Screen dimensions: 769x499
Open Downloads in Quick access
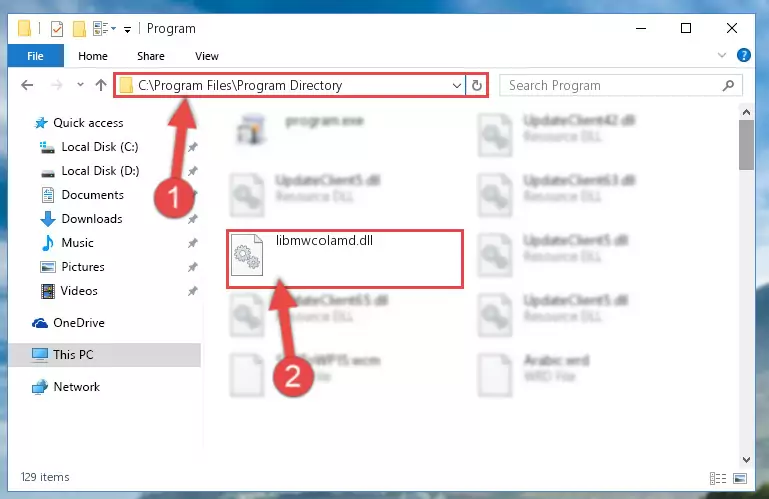(x=92, y=219)
